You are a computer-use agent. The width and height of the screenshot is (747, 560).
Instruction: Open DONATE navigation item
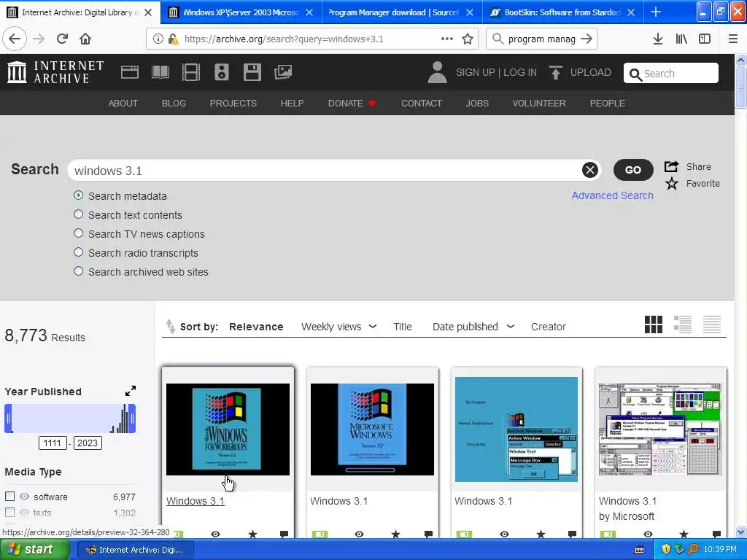[352, 104]
